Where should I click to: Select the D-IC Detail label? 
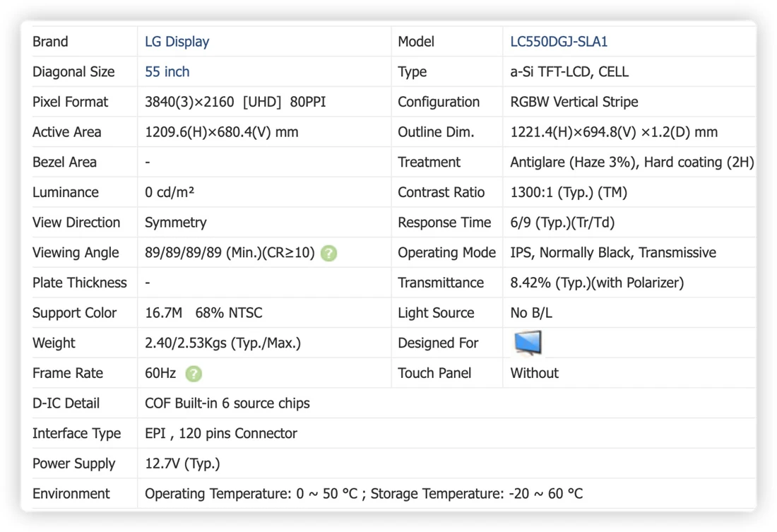click(x=66, y=403)
